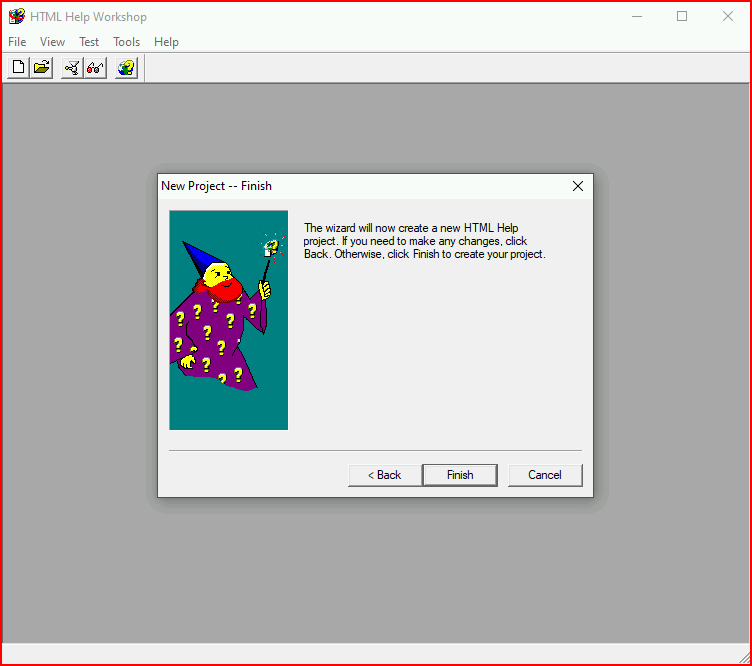The image size is (752, 666).
Task: Click the Back button in wizard
Action: point(385,475)
